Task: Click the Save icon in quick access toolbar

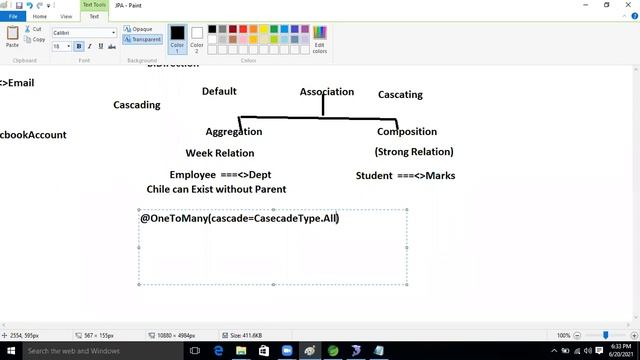Action: (x=19, y=5)
